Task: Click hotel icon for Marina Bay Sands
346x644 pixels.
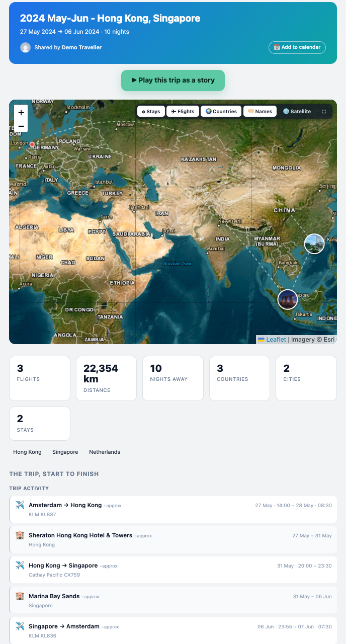Action: click(x=20, y=596)
